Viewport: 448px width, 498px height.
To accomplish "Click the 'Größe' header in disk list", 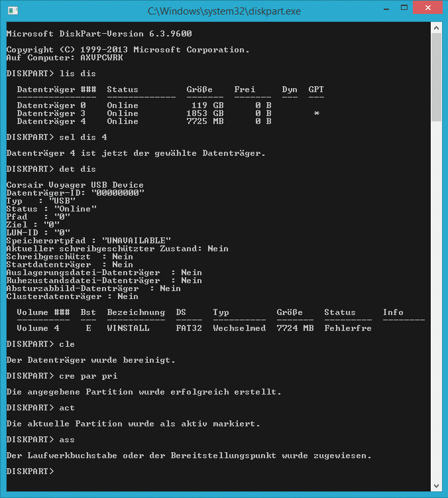I will pos(199,90).
